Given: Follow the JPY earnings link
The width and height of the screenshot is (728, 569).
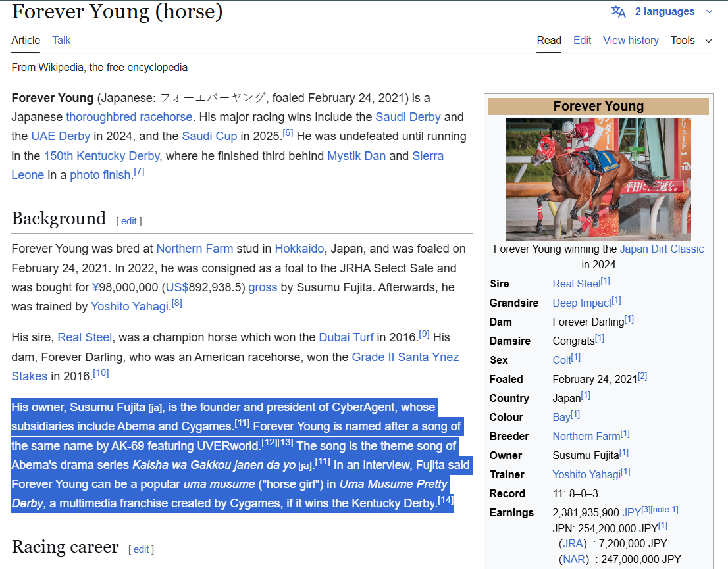Looking at the screenshot, I should pyautogui.click(x=631, y=513).
